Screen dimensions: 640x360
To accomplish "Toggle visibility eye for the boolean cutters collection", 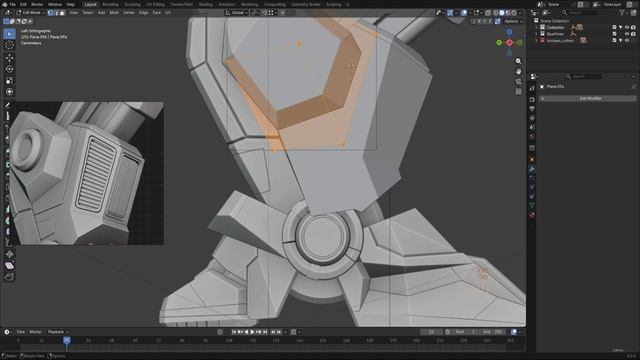I will [627, 40].
